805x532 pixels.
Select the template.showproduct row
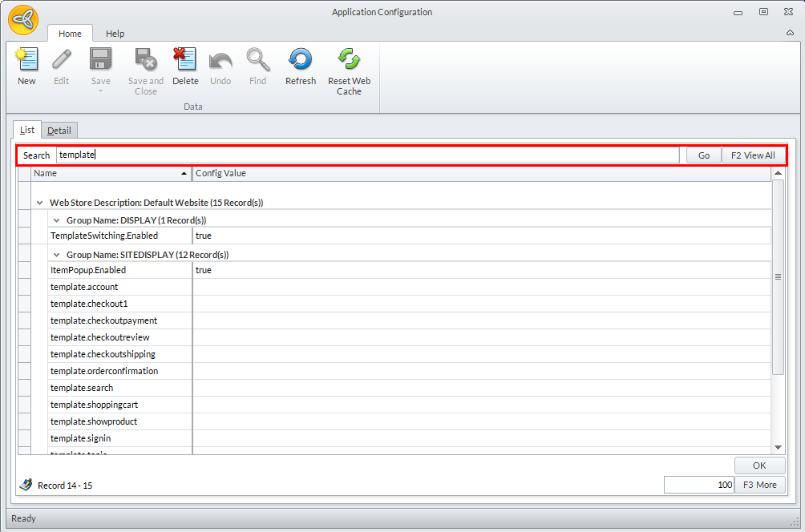pos(409,421)
